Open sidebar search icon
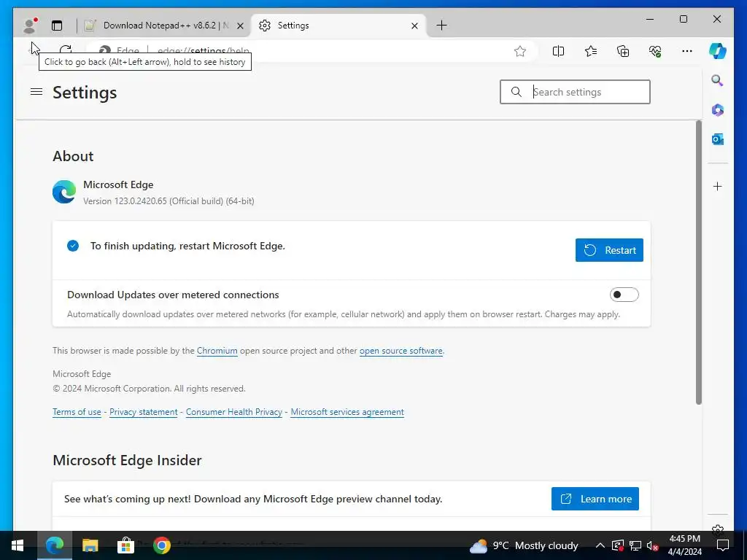The height and width of the screenshot is (560, 747). point(718,80)
